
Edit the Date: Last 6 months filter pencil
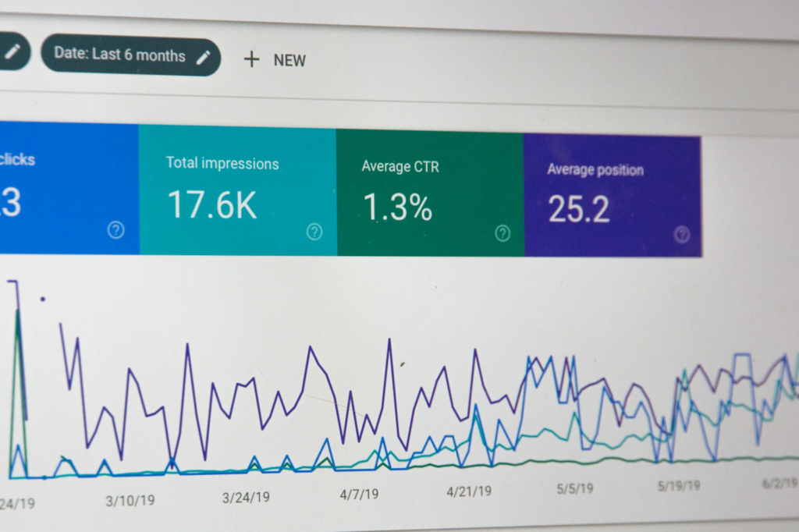pos(204,57)
